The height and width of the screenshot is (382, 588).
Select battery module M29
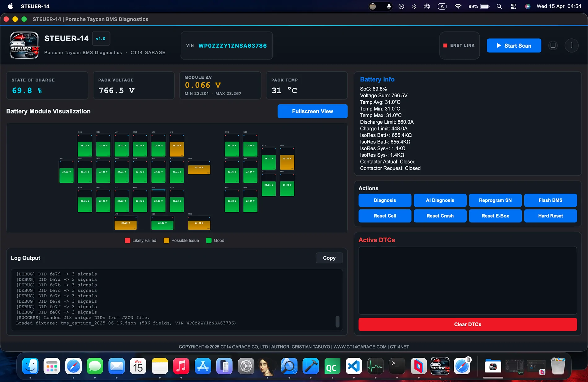pos(158,201)
